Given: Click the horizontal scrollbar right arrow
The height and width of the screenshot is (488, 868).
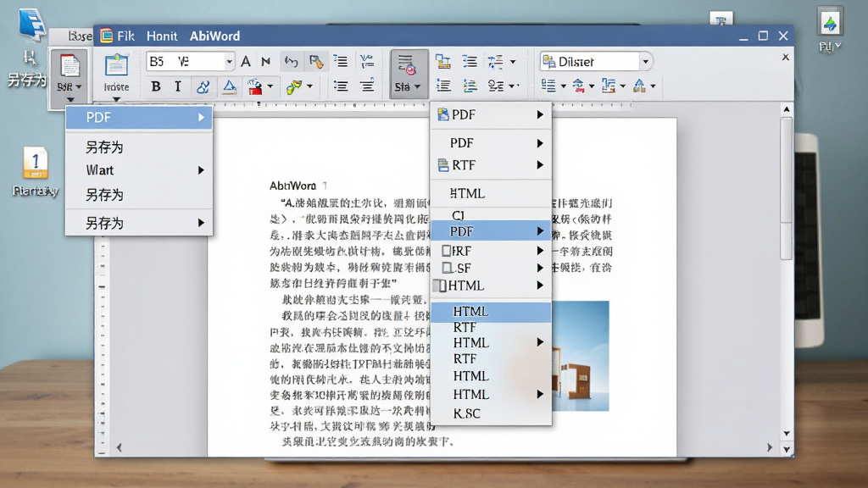Looking at the screenshot, I should pos(770,447).
